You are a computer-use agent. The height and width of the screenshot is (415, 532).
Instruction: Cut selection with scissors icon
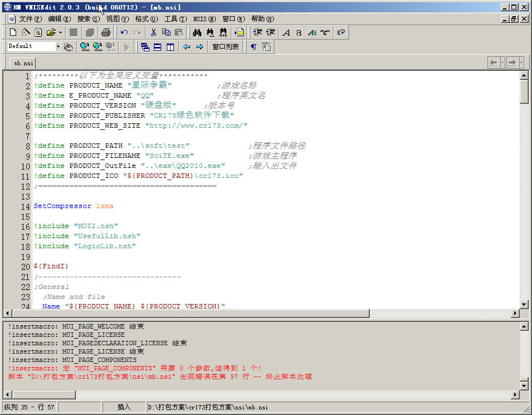tap(153, 32)
